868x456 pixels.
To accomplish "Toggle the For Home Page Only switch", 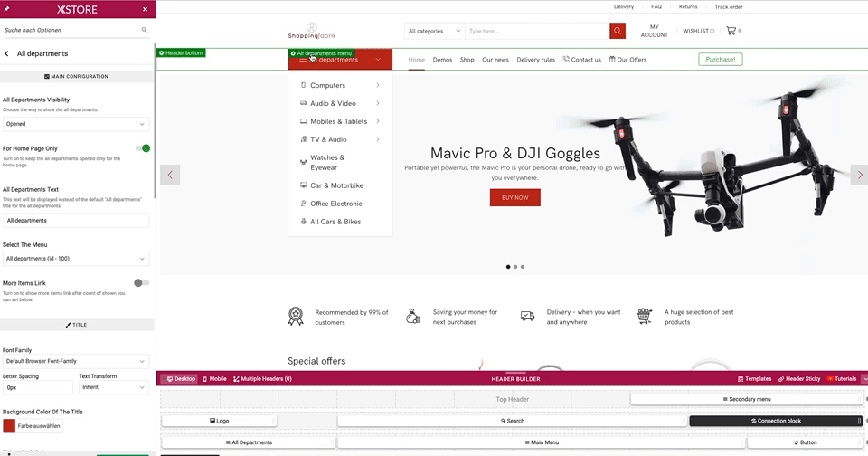I will tap(142, 148).
